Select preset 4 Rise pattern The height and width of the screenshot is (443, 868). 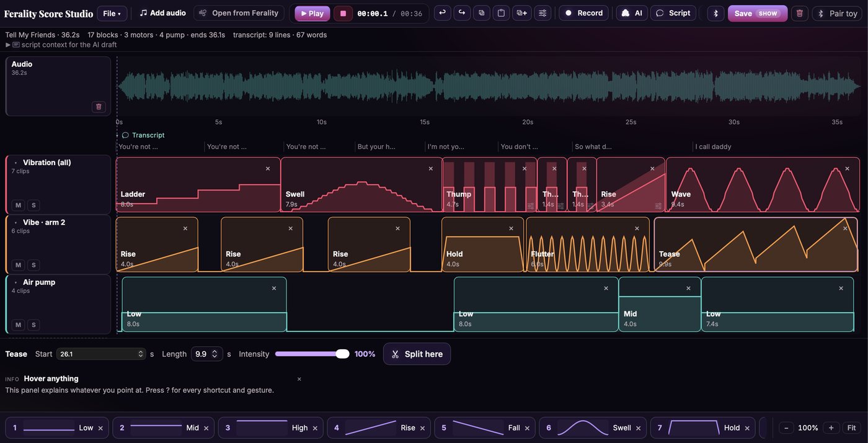(378, 428)
